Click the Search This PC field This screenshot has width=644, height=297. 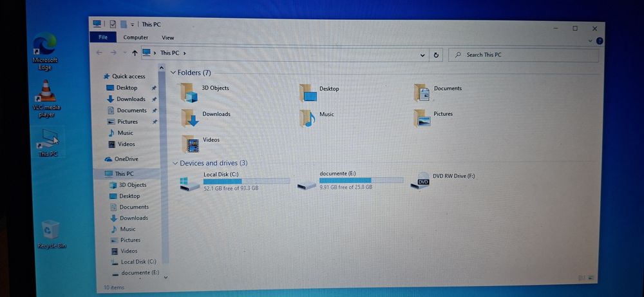(x=524, y=55)
